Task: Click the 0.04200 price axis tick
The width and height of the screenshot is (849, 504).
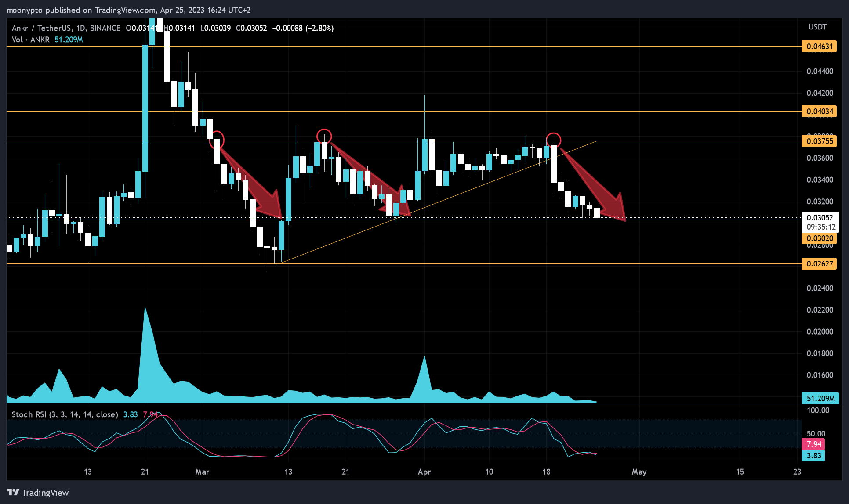Action: 820,93
